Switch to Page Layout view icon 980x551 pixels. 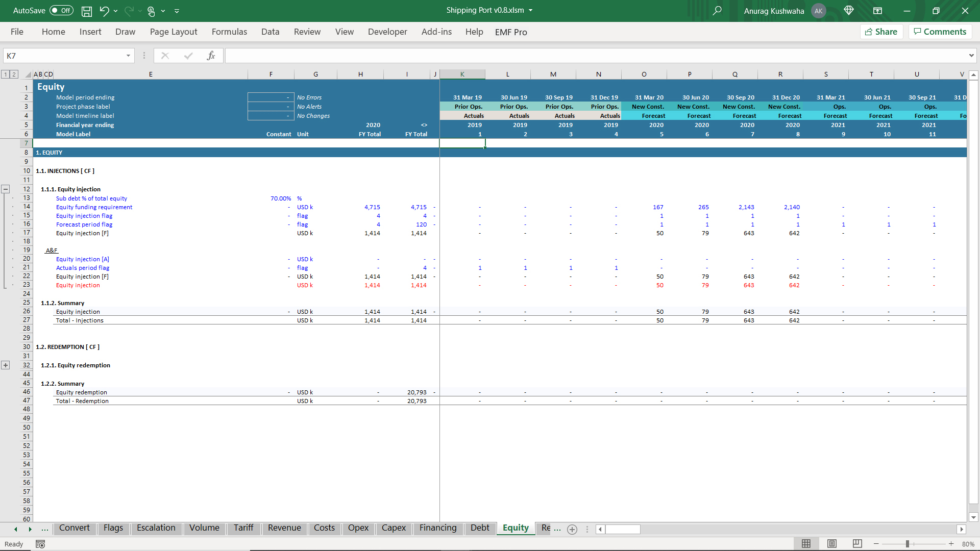[x=832, y=544]
